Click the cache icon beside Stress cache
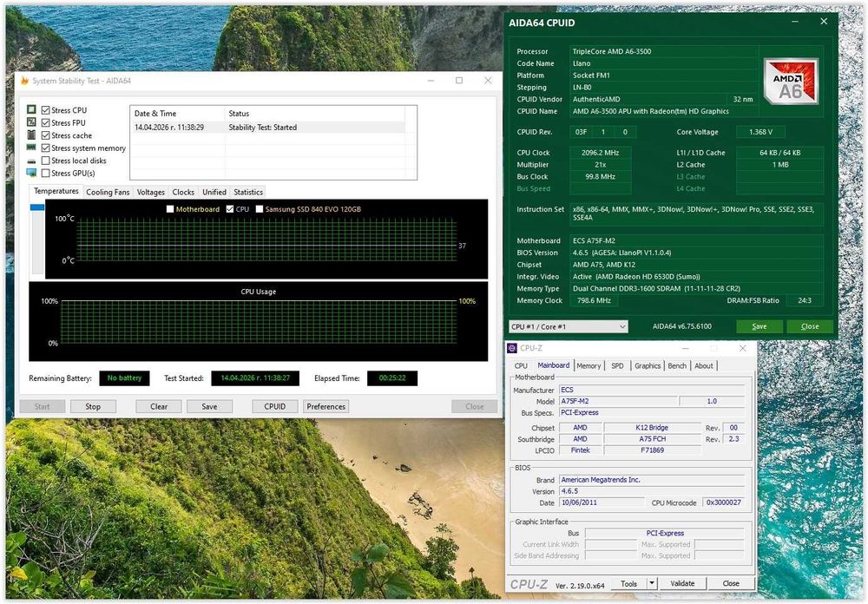868x604 pixels. 31,135
